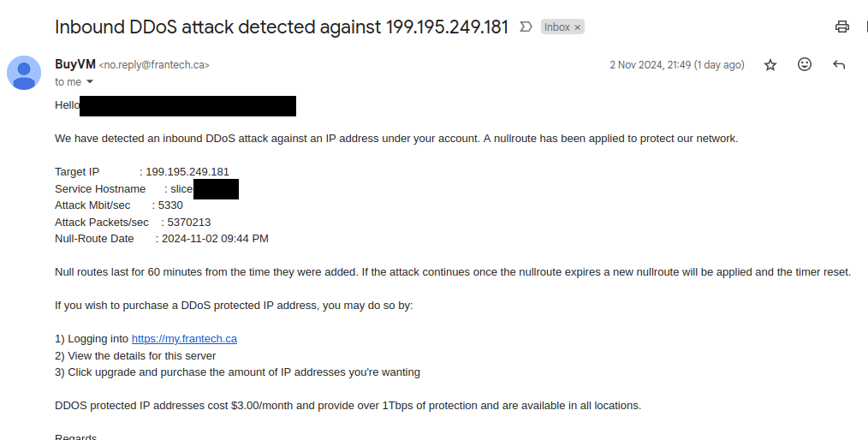Add an emoji reaction to the email

(805, 64)
